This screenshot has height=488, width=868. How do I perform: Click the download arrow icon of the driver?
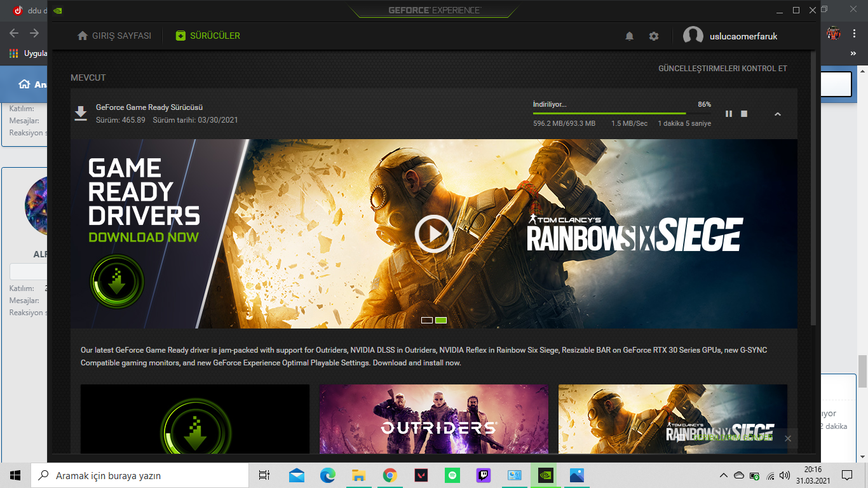pos(81,113)
